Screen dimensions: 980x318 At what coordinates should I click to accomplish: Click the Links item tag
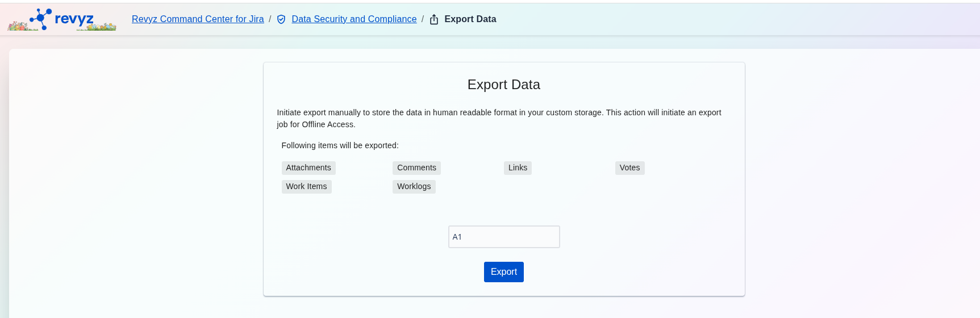tap(518, 168)
